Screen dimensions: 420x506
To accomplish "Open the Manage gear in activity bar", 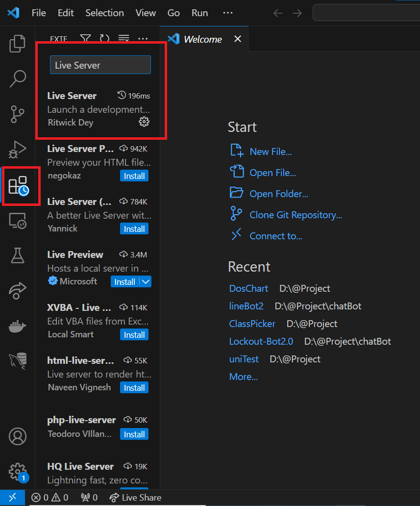I will point(18,473).
